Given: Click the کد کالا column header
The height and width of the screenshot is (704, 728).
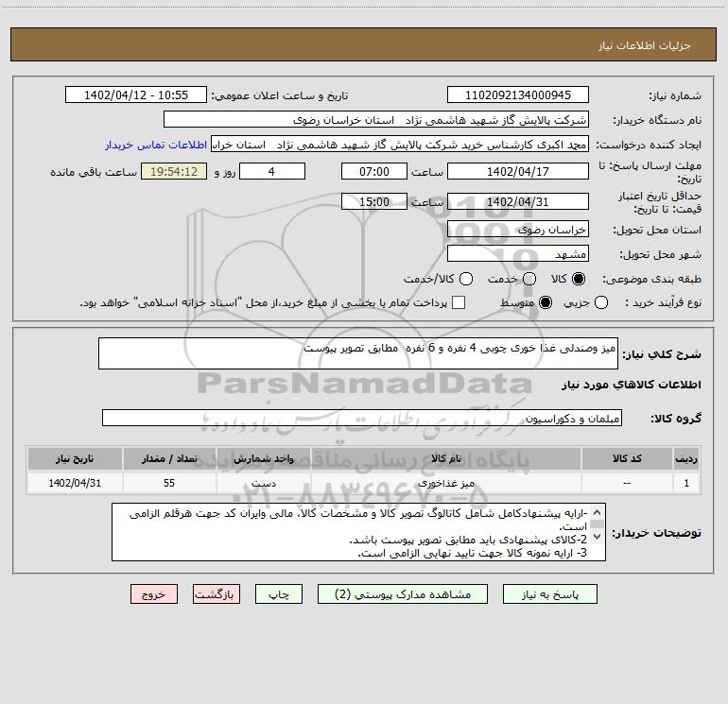Looking at the screenshot, I should tap(627, 458).
